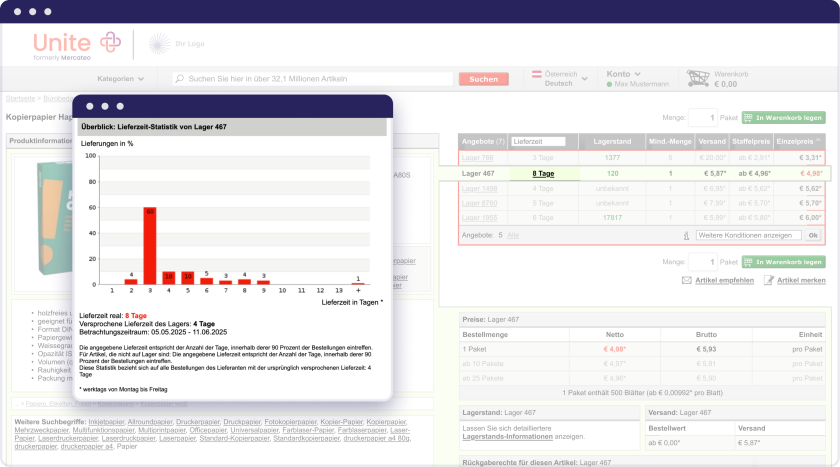Sort offers by Einzelpreis column header
This screenshot has height=467, width=840.
802,142
